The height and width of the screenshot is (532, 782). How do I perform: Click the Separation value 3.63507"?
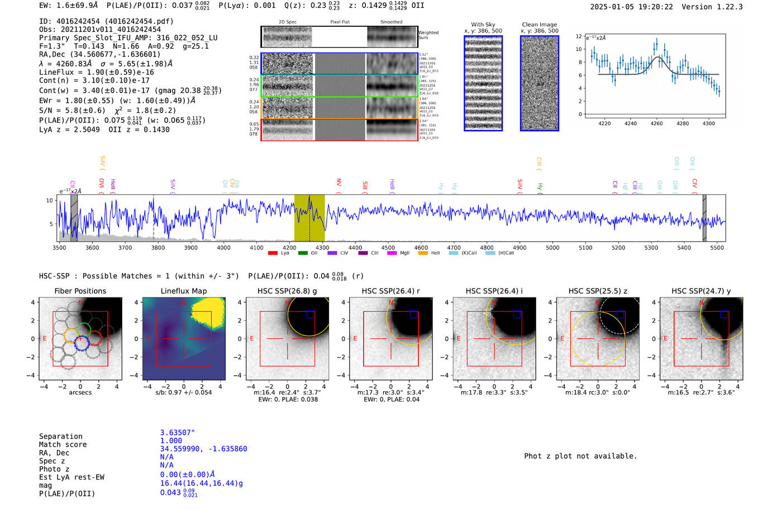[178, 433]
